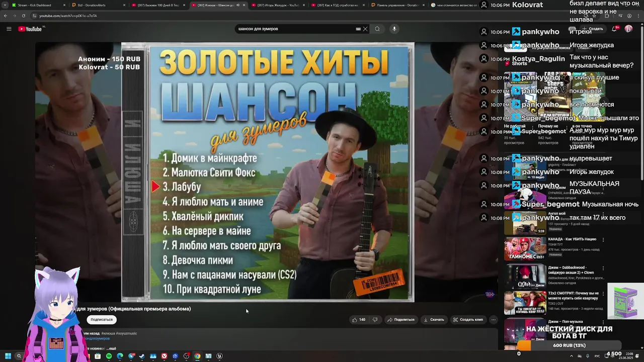This screenshot has width=644, height=362.
Task: Switch РУС keyboard language indicator
Action: pos(597,356)
